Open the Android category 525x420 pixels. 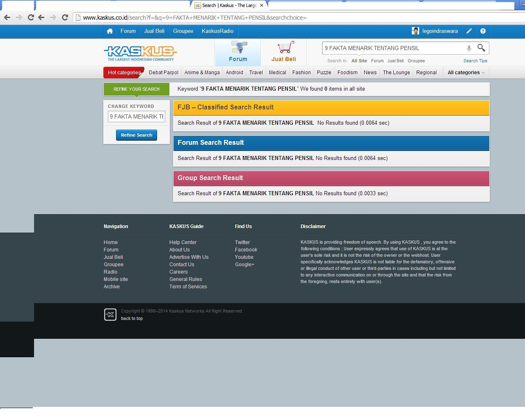click(x=235, y=73)
